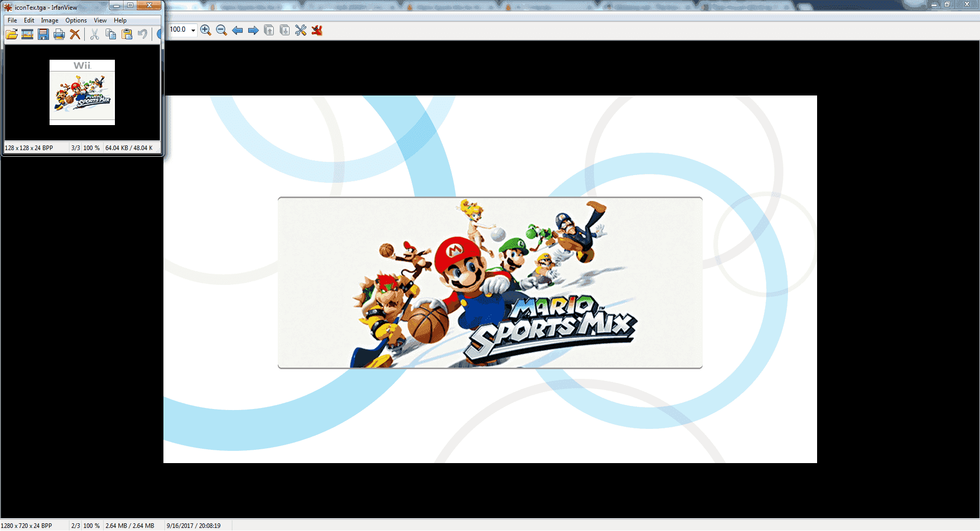The width and height of the screenshot is (980, 531).
Task: Click Zoom Out magnifier in background window
Action: click(222, 31)
